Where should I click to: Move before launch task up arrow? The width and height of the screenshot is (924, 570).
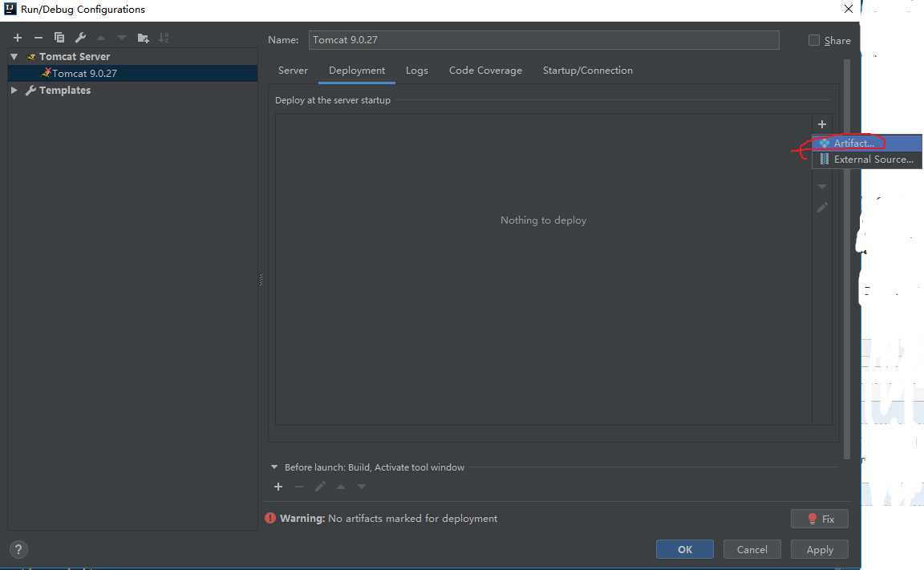(x=341, y=487)
